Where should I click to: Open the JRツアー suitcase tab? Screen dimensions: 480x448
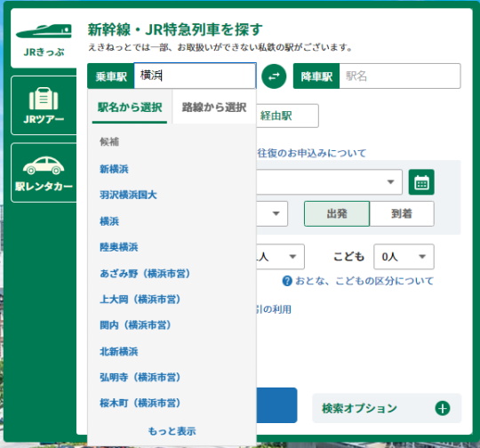[44, 105]
